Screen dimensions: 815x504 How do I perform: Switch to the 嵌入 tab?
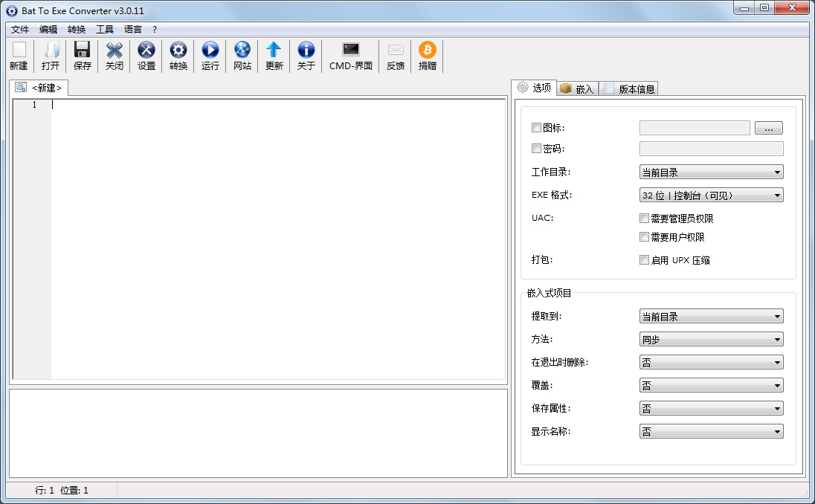(x=578, y=89)
